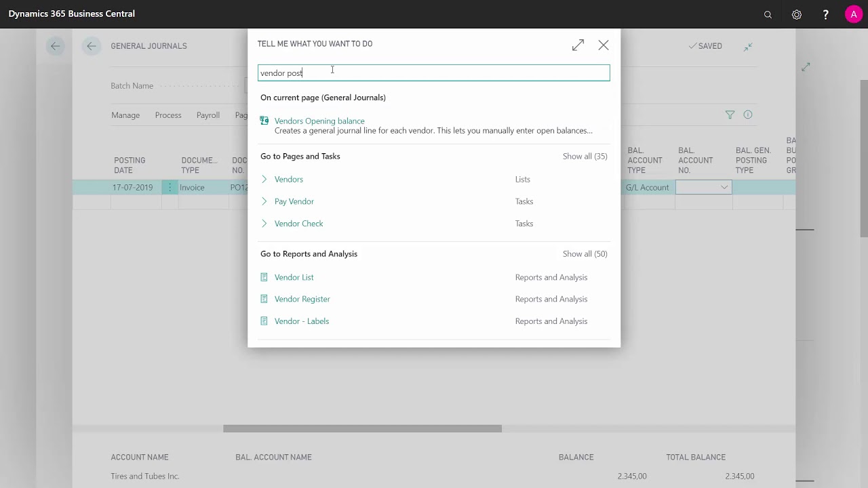Open the help question mark icon

(825, 14)
